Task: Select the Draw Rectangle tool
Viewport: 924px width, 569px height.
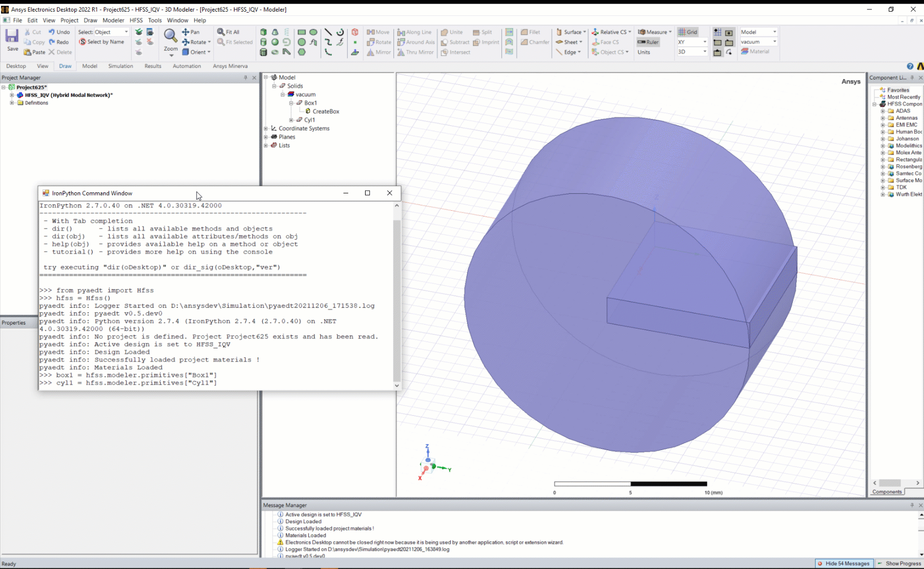Action: 302,32
